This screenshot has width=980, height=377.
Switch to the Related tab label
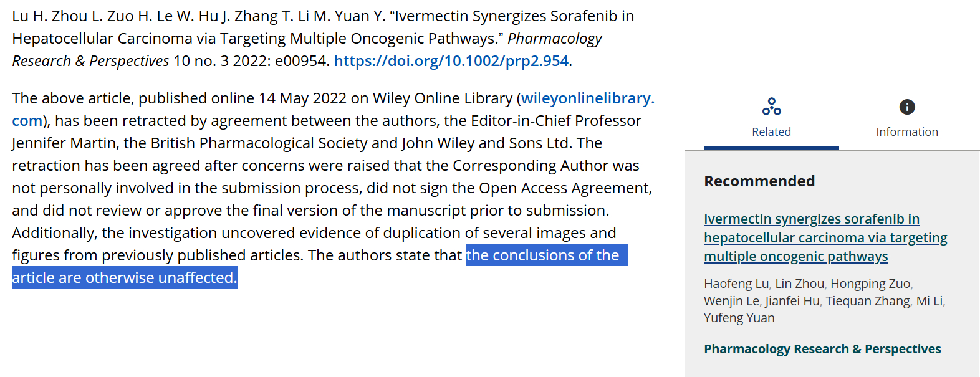[x=771, y=131]
